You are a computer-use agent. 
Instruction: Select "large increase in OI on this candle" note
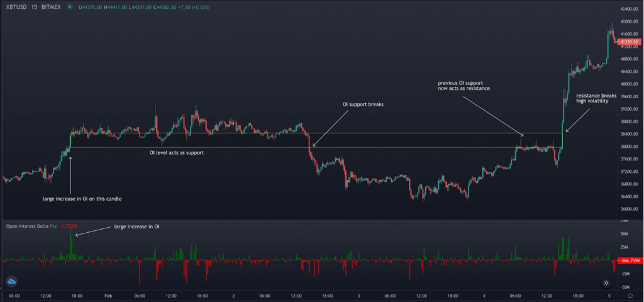point(82,199)
